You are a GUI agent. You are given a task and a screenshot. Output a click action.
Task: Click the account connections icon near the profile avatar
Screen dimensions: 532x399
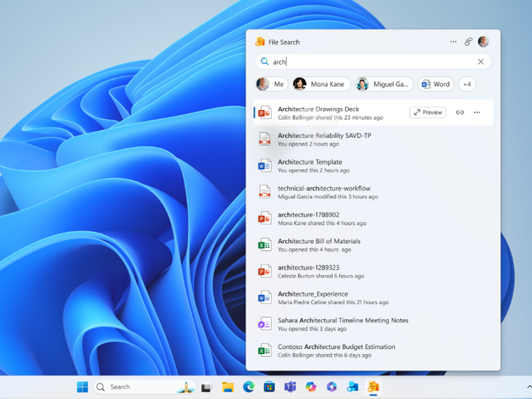pos(468,41)
